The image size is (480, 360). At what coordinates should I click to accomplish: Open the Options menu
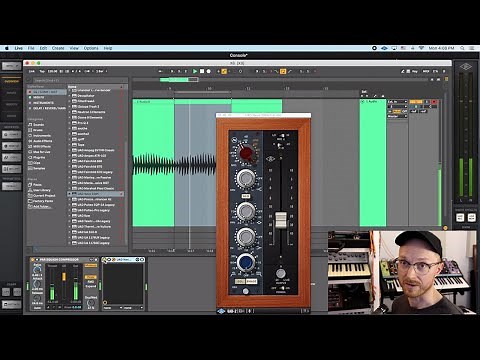[x=91, y=48]
